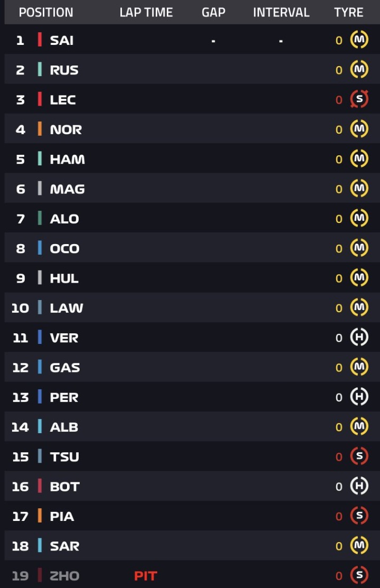Viewport: 380px width, 588px height.
Task: Select the POSITION column header
Action: pos(46,12)
